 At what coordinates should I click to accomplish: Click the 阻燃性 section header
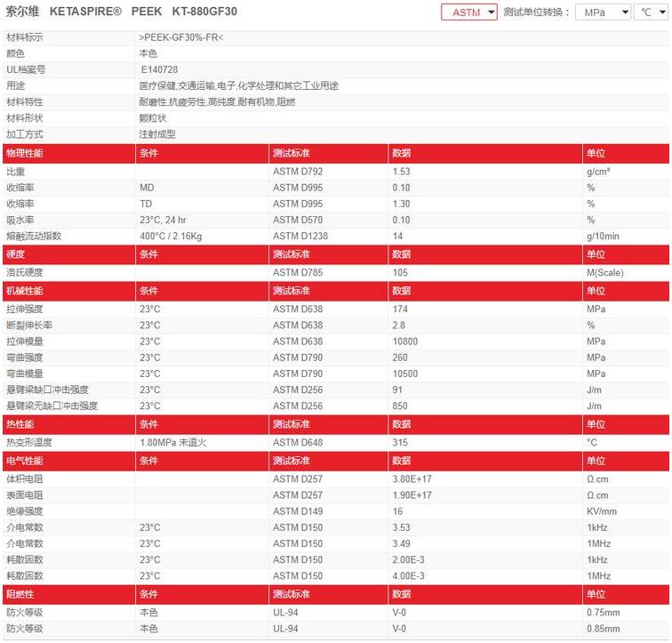click(20, 594)
